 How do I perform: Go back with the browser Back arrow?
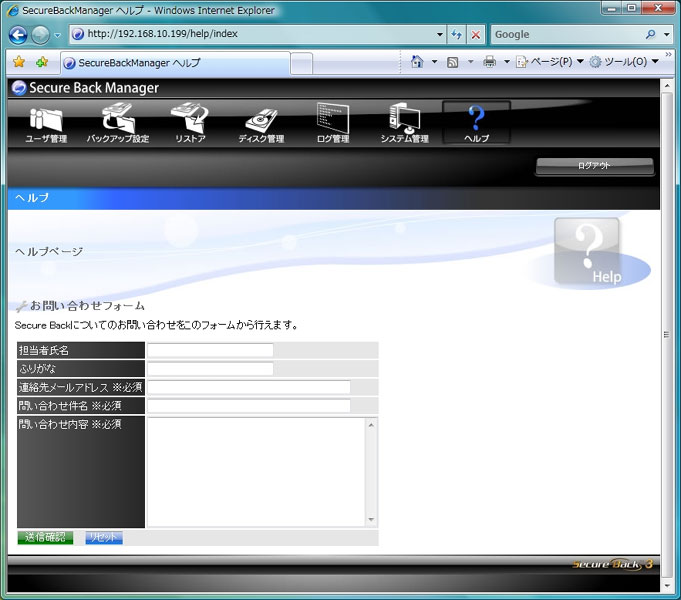(x=18, y=35)
